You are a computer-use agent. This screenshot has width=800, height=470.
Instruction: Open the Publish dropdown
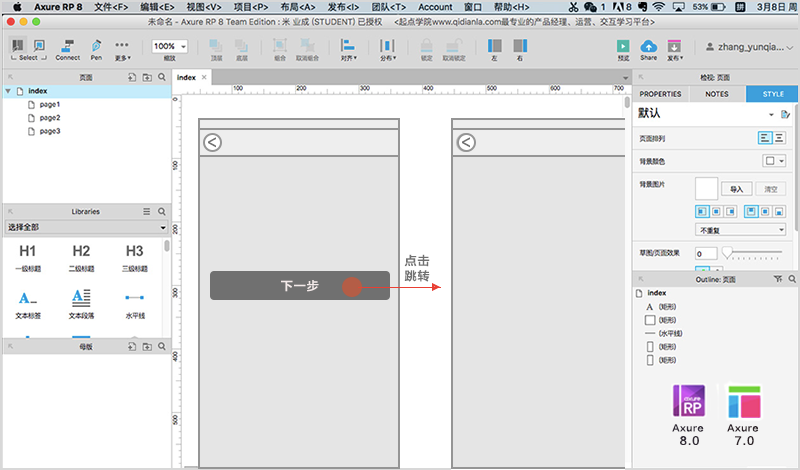[674, 50]
